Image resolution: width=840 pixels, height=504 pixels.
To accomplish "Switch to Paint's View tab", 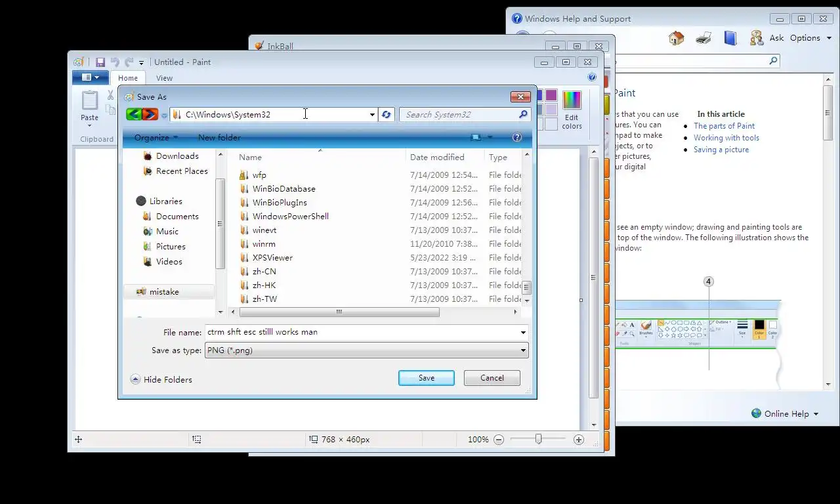I will coord(164,78).
